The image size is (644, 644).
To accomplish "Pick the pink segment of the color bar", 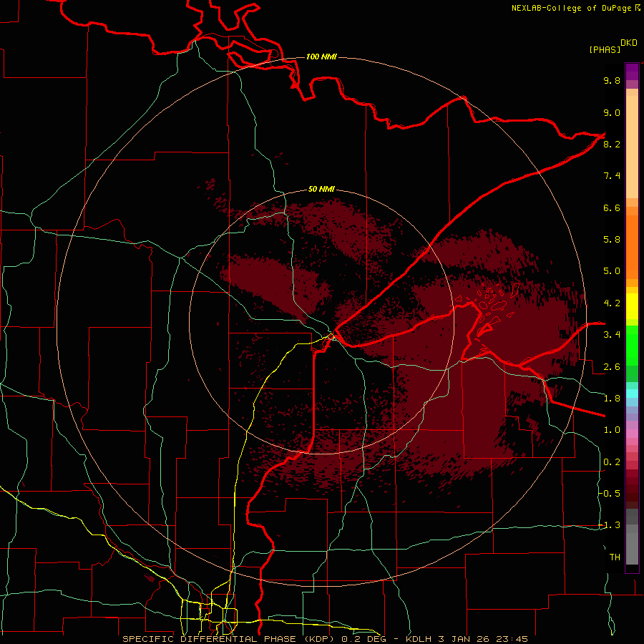I will click(632, 434).
